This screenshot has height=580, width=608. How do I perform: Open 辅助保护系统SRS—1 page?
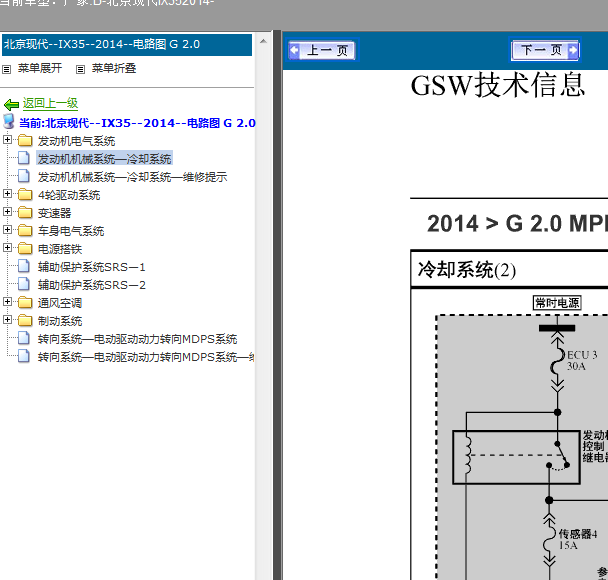click(92, 267)
